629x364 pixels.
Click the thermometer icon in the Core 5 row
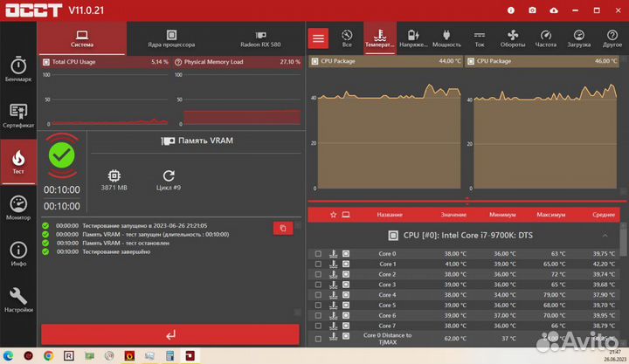[334, 305]
